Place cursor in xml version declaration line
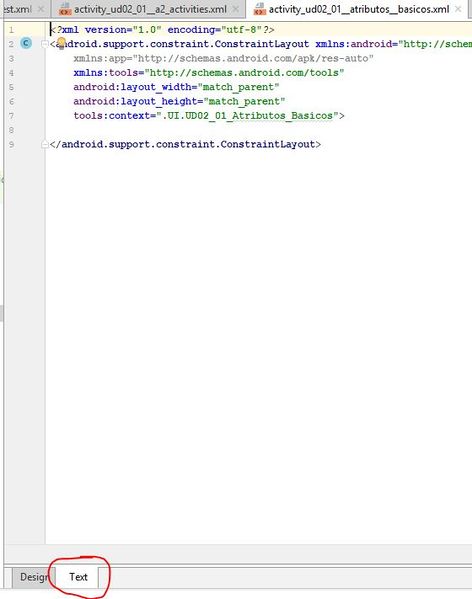The height and width of the screenshot is (599, 472). click(162, 30)
